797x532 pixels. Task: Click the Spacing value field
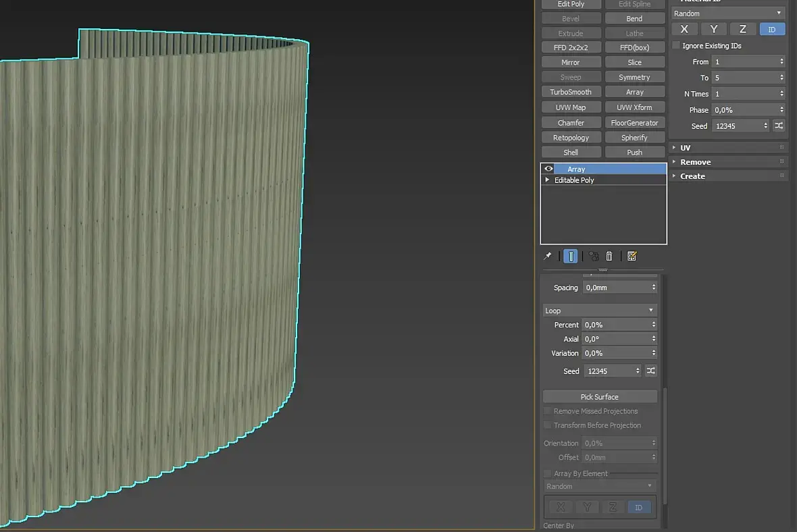click(616, 288)
